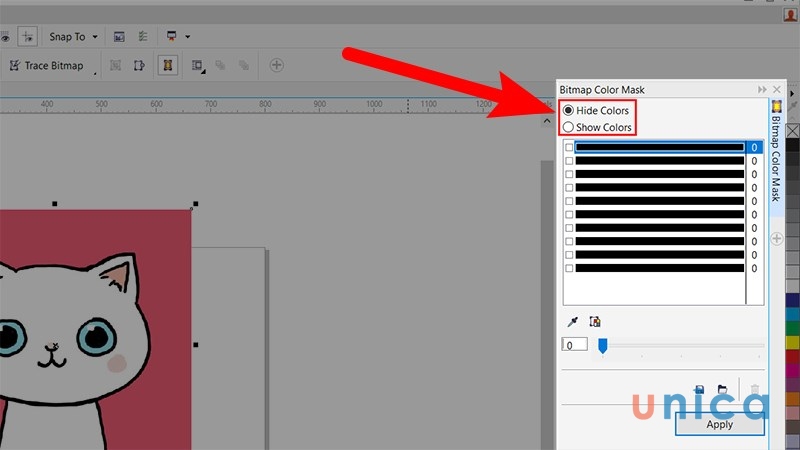Screen dimensions: 800x450
Task: Click the Crop Bitmap icon on the toolbar
Action: coord(139,65)
